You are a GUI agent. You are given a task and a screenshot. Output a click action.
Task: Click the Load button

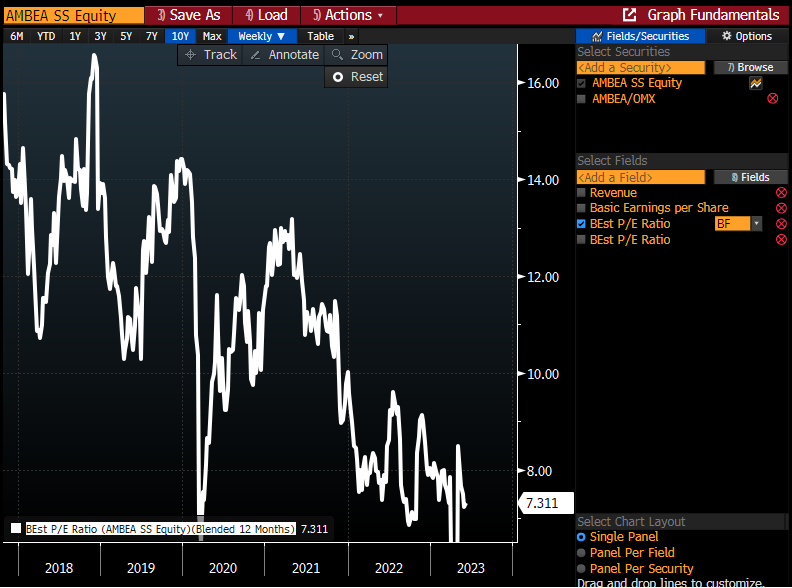(x=266, y=15)
